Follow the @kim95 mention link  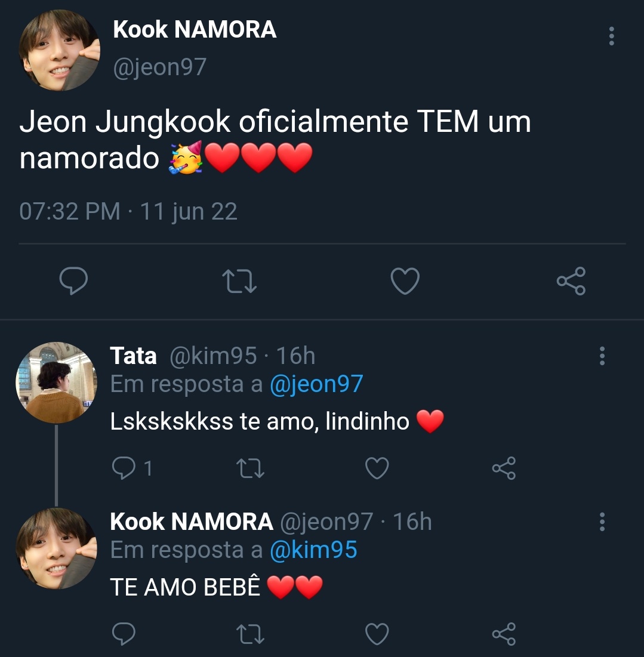click(313, 550)
